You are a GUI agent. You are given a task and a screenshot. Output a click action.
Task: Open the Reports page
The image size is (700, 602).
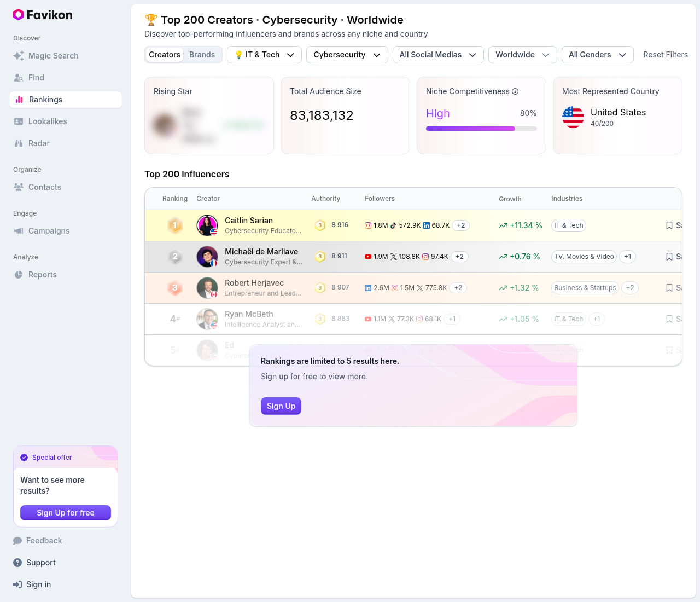43,275
